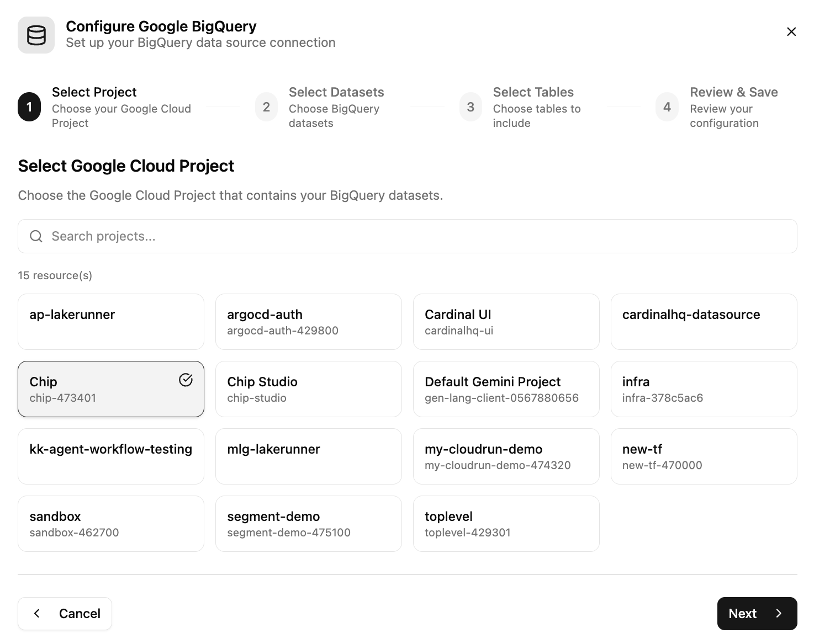The image size is (814, 644).
Task: Select the Chip Studio project card
Action: pos(308,389)
